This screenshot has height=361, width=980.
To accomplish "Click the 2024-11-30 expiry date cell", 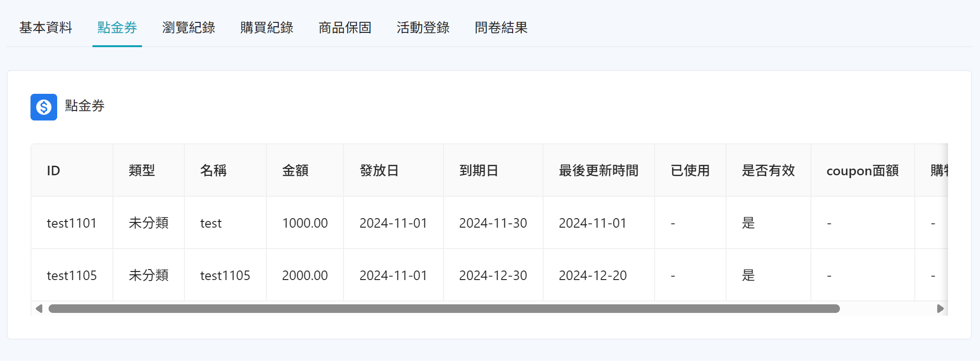I will tap(493, 222).
